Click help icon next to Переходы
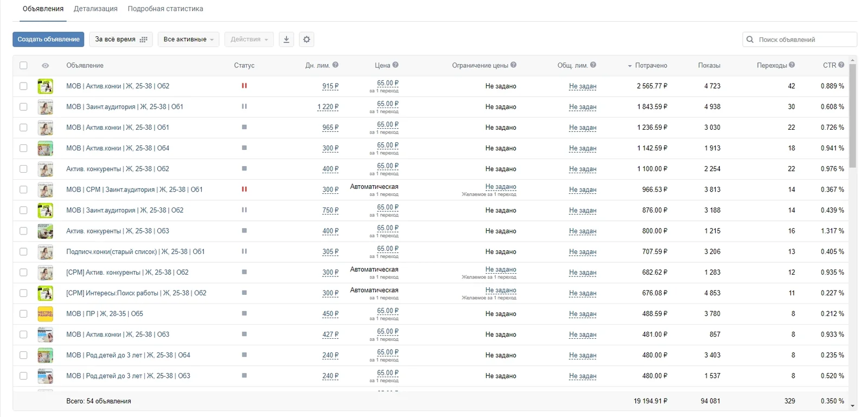The width and height of the screenshot is (868, 417). [792, 65]
